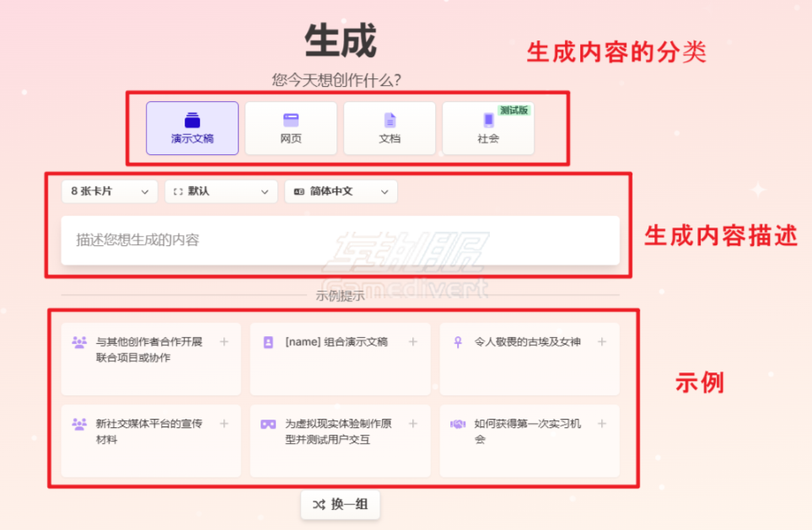Click the icon on the 社会 card
The image size is (812, 530).
coord(487,121)
